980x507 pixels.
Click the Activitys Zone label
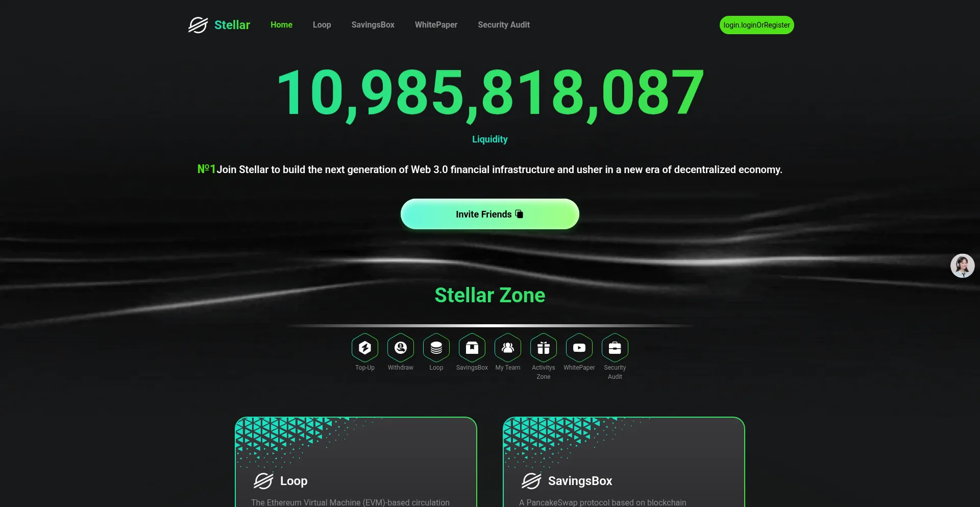(544, 372)
